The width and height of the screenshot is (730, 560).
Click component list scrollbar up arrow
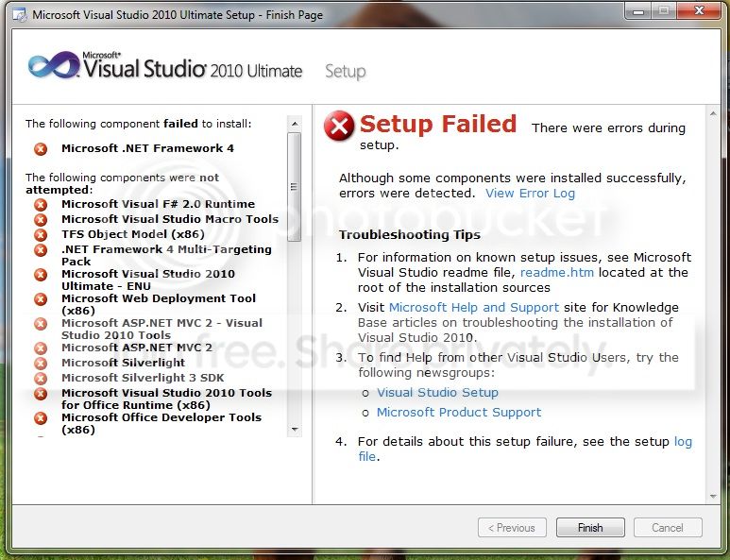point(295,124)
